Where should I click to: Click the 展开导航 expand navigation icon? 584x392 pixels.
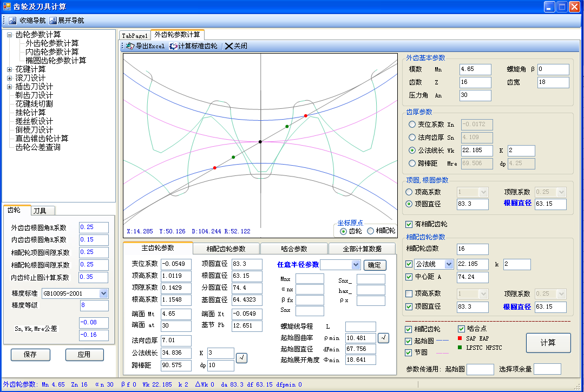click(x=53, y=21)
